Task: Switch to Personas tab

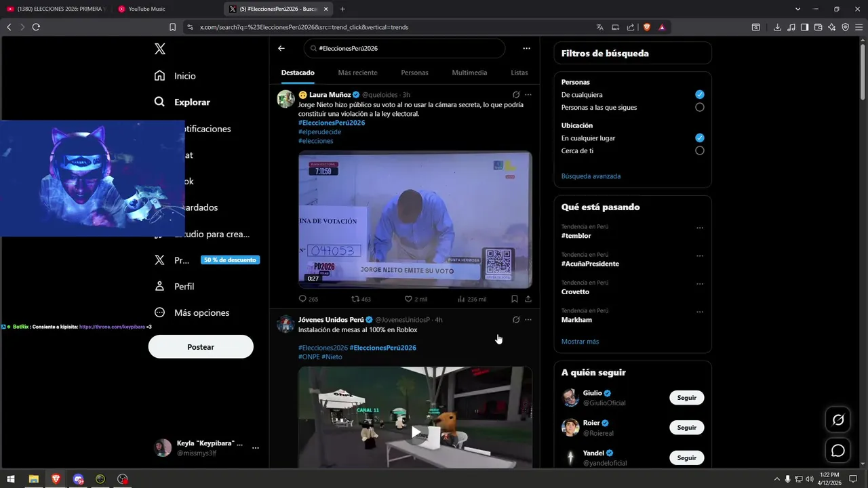Action: point(414,73)
